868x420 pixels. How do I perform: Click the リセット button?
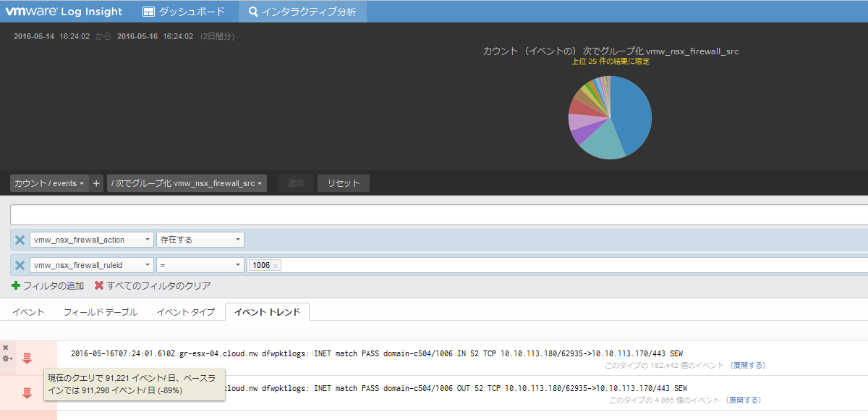pos(343,183)
